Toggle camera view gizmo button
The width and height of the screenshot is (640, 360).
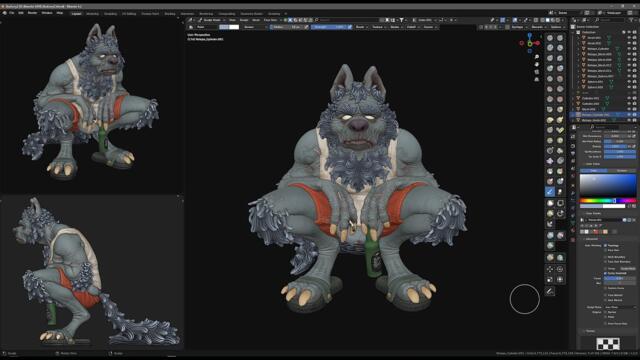[x=537, y=72]
